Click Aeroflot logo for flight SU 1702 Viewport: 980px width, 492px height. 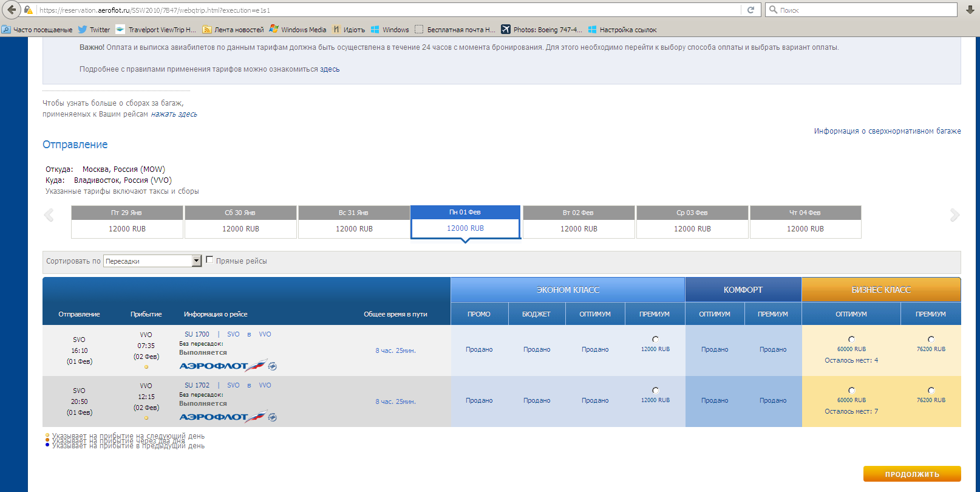223,417
